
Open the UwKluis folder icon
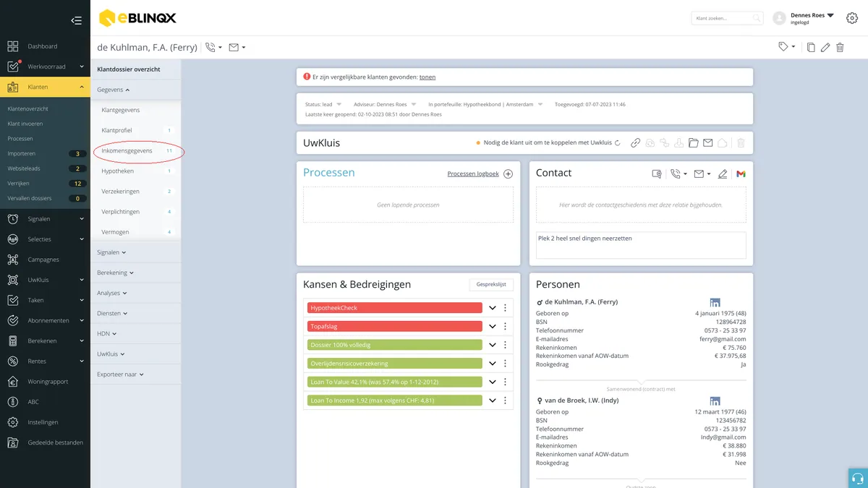click(x=693, y=143)
